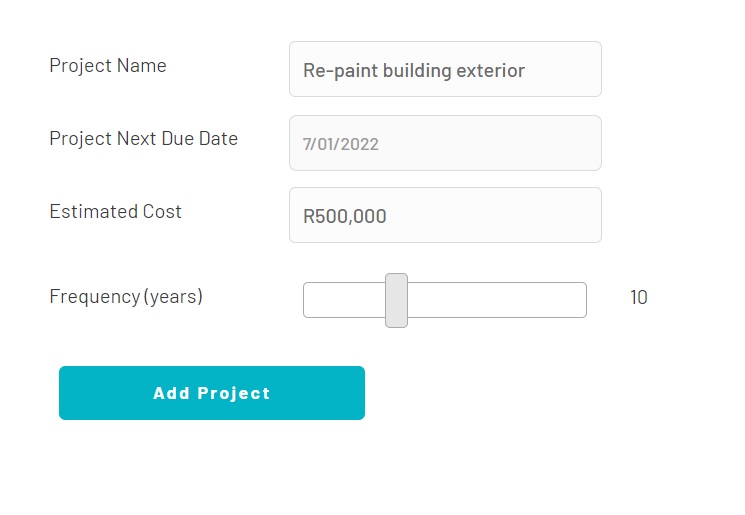The height and width of the screenshot is (515, 745).
Task: Click the frequency value "10"
Action: tap(638, 297)
